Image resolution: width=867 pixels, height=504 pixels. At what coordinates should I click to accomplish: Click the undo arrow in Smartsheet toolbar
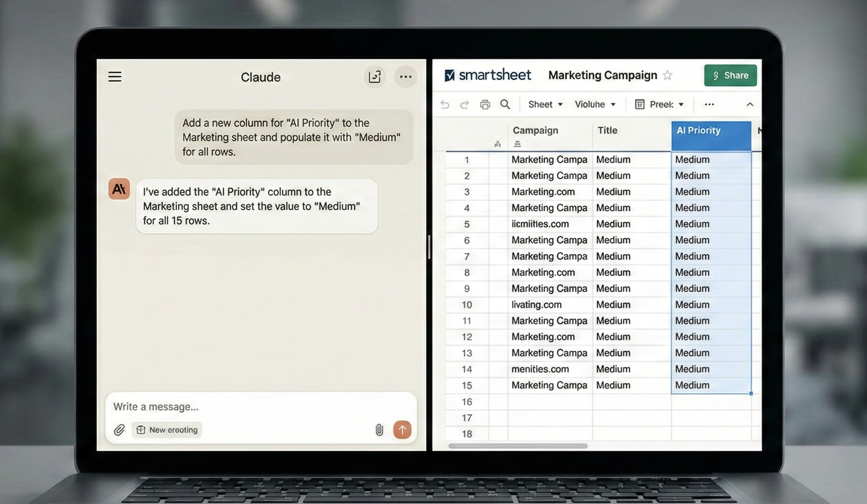(x=445, y=105)
